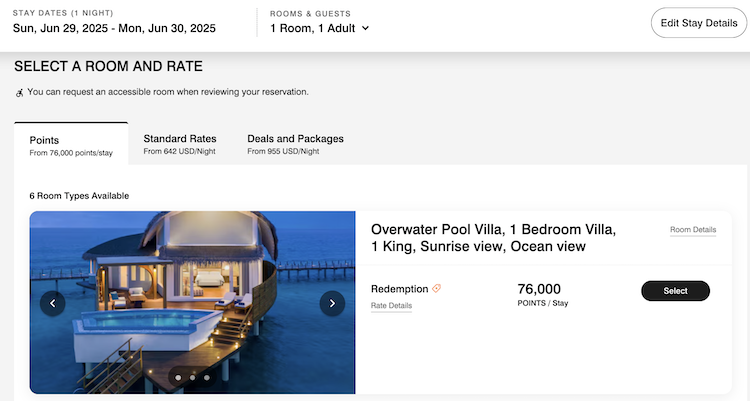Select the second carousel dot indicator

(192, 378)
